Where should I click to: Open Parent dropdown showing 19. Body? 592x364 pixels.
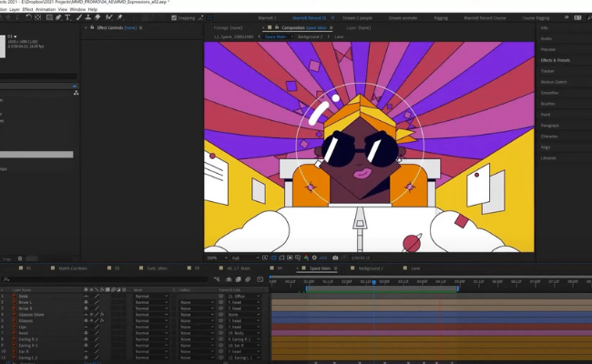tap(243, 333)
